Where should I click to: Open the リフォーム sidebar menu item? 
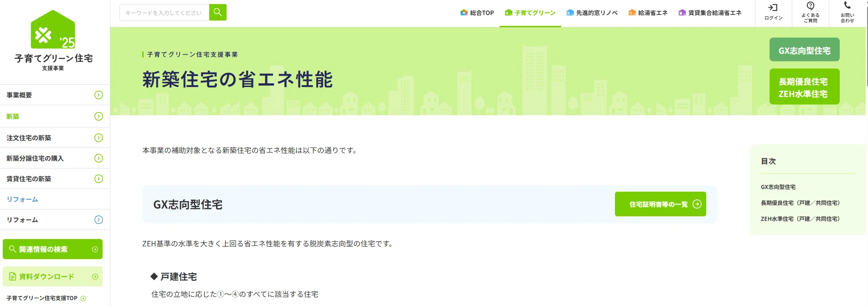click(x=55, y=219)
